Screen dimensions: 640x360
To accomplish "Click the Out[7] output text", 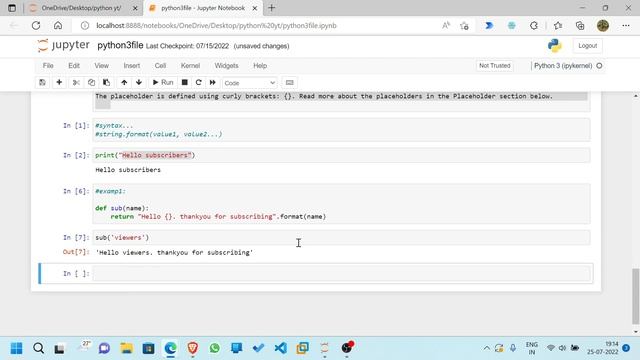I will (x=174, y=253).
